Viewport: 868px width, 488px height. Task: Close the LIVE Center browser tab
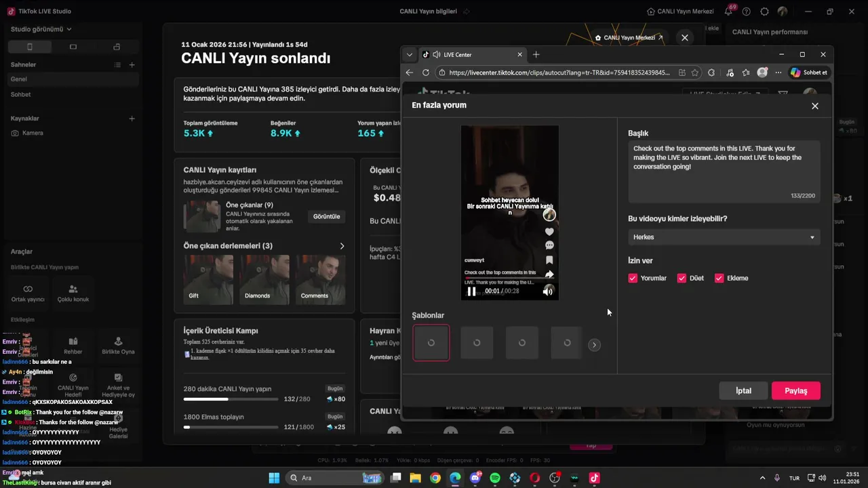pyautogui.click(x=520, y=54)
